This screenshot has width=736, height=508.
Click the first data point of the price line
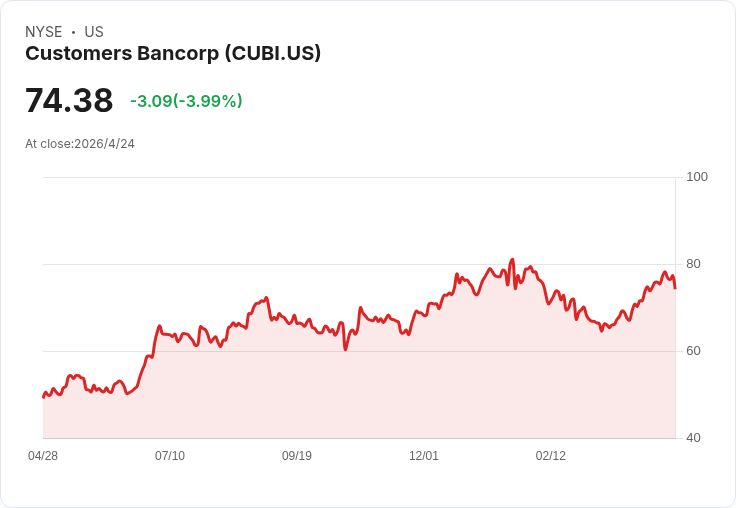tap(44, 397)
